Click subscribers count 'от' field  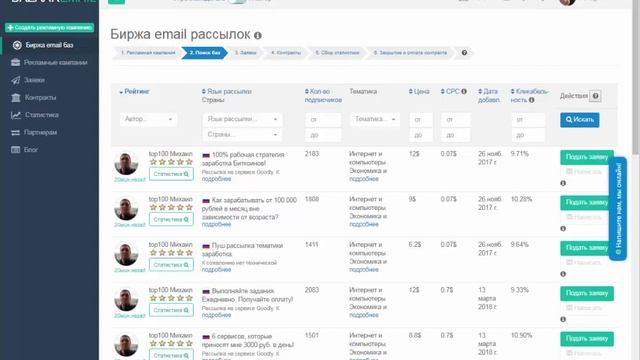pyautogui.click(x=323, y=120)
